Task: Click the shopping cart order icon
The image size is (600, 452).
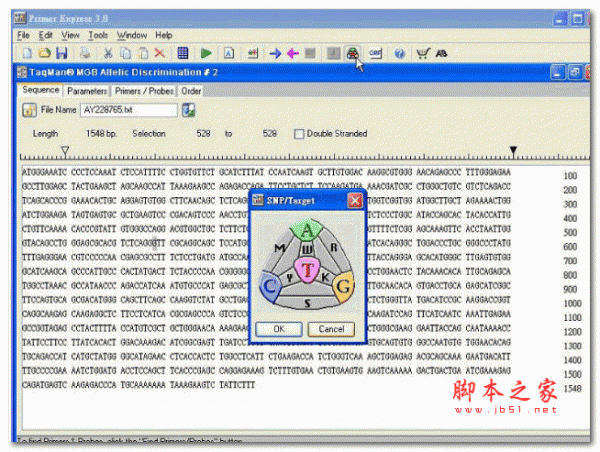Action: [423, 53]
